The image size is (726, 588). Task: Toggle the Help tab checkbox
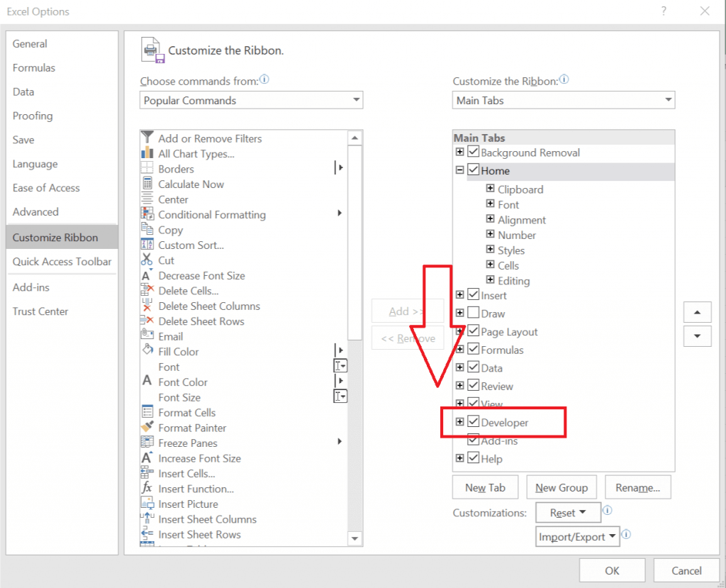click(x=473, y=457)
